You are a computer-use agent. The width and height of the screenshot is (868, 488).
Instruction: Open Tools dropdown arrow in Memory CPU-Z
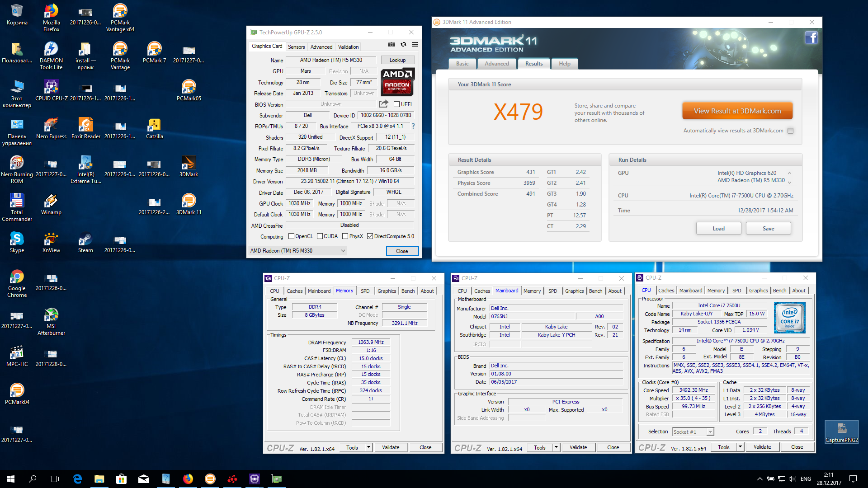(x=368, y=447)
